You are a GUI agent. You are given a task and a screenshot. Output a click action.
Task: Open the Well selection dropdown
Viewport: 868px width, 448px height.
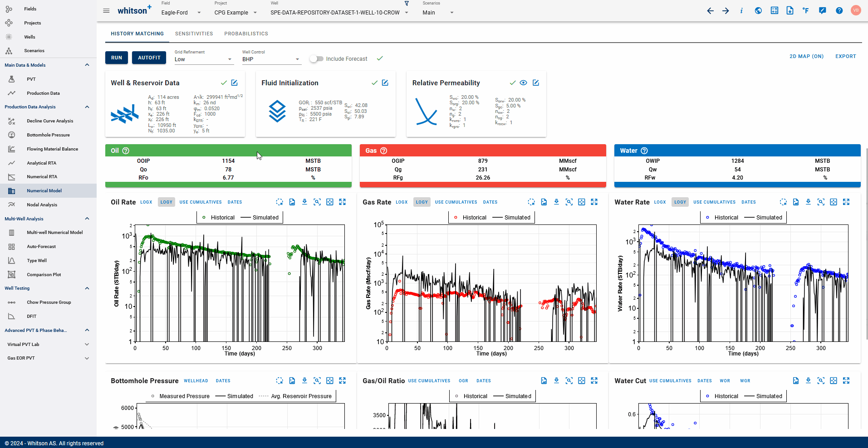(x=339, y=13)
